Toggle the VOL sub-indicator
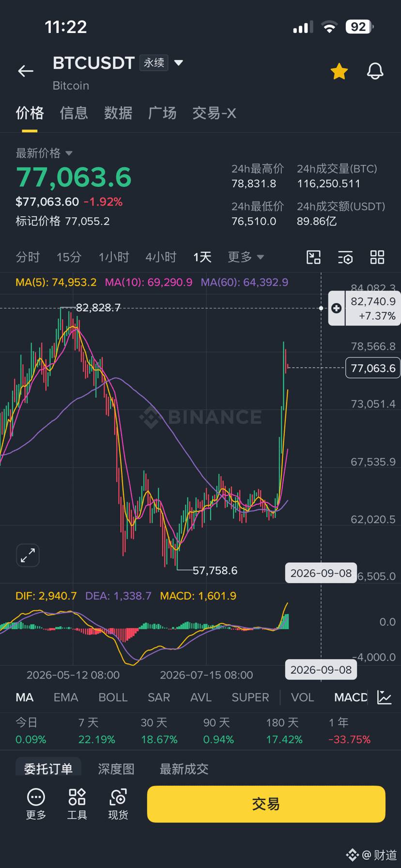The height and width of the screenshot is (868, 401). (303, 697)
